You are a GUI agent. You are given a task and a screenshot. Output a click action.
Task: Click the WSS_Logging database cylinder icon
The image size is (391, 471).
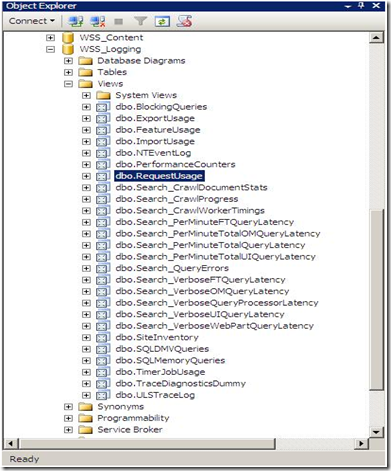click(x=68, y=49)
